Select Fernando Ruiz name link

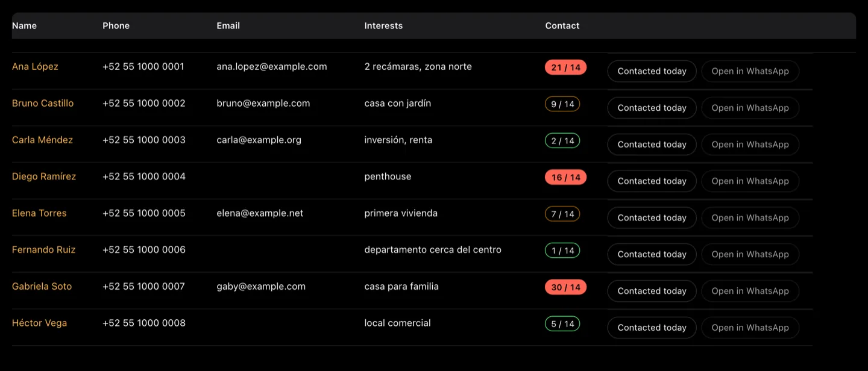(x=43, y=250)
